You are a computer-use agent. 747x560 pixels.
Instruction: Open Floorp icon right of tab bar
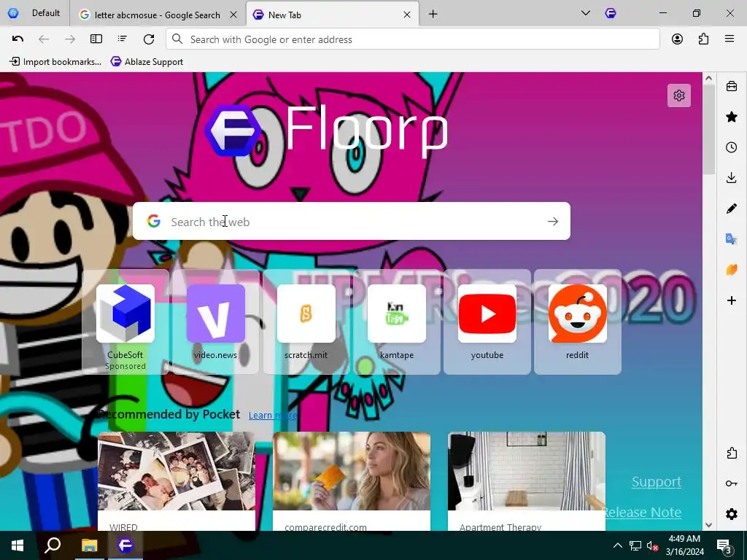(x=611, y=13)
